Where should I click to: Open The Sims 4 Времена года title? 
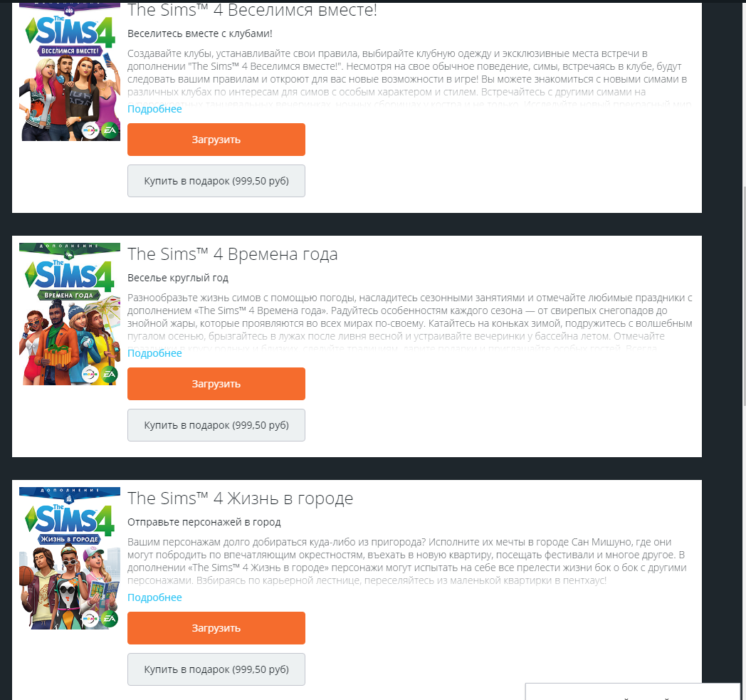pos(233,254)
